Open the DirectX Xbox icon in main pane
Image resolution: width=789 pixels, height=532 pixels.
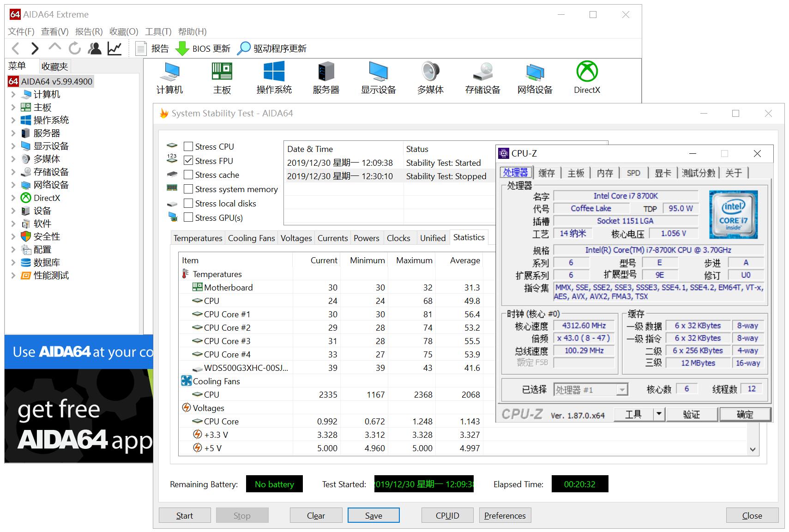click(x=587, y=72)
